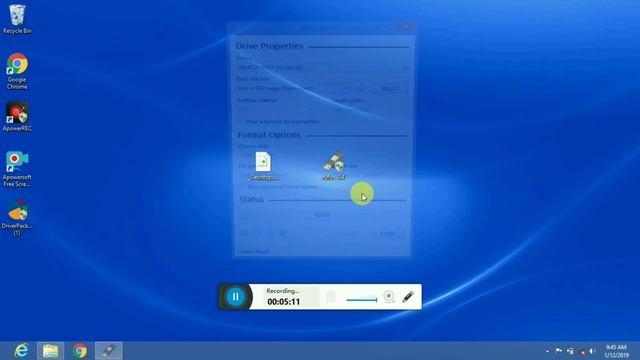Select the Recycle Bin desktop icon
This screenshot has height=360, width=640.
tap(17, 19)
